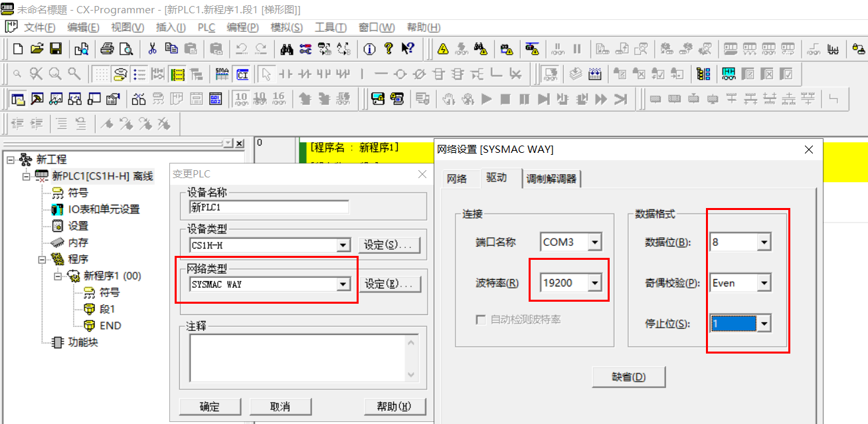This screenshot has height=424, width=868.
Task: Click the 设备名称 input field
Action: point(269,207)
